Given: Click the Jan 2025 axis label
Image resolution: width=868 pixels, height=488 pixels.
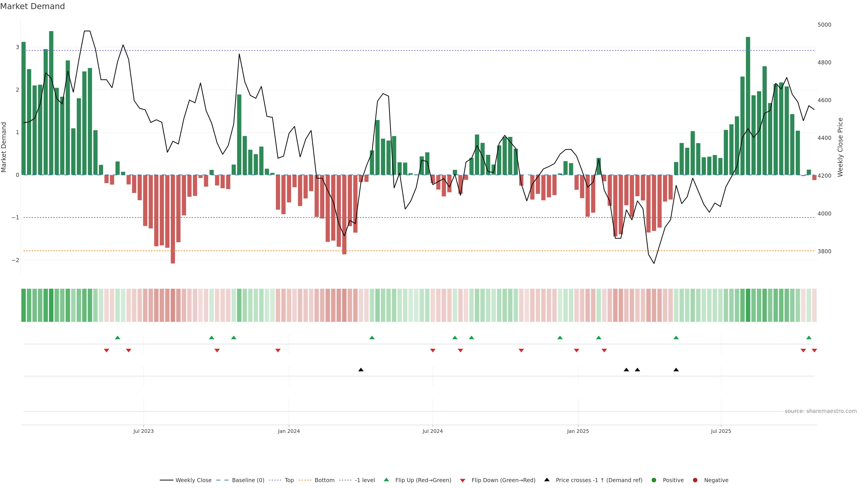Looking at the screenshot, I should point(578,431).
